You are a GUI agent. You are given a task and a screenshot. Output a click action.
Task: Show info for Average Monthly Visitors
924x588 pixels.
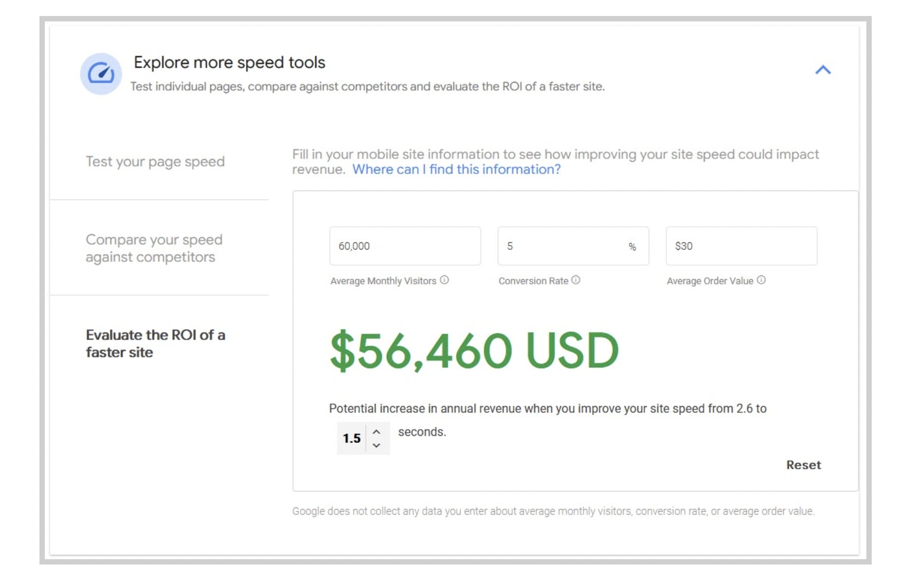coord(444,280)
